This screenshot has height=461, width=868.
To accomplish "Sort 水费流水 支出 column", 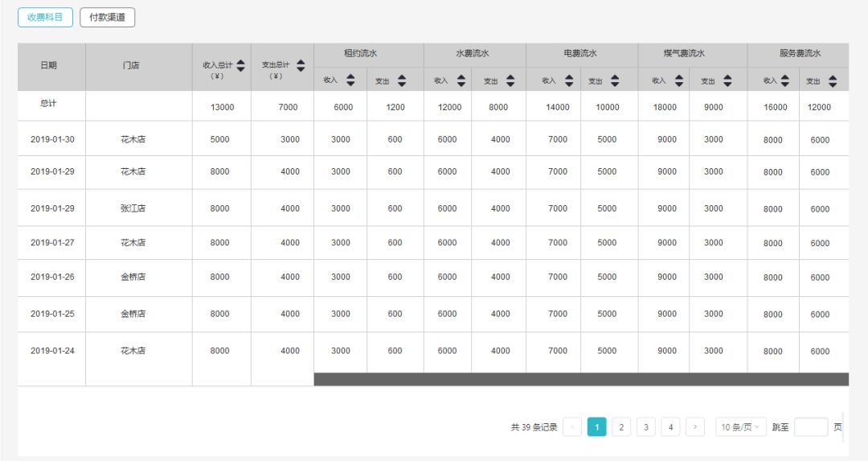I will tap(510, 81).
